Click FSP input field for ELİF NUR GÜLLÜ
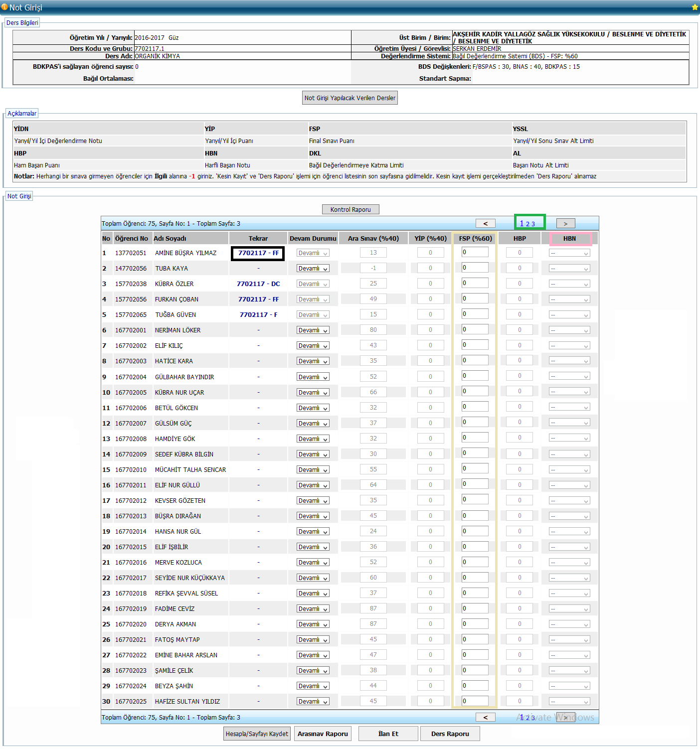The height and width of the screenshot is (749, 700). click(475, 484)
